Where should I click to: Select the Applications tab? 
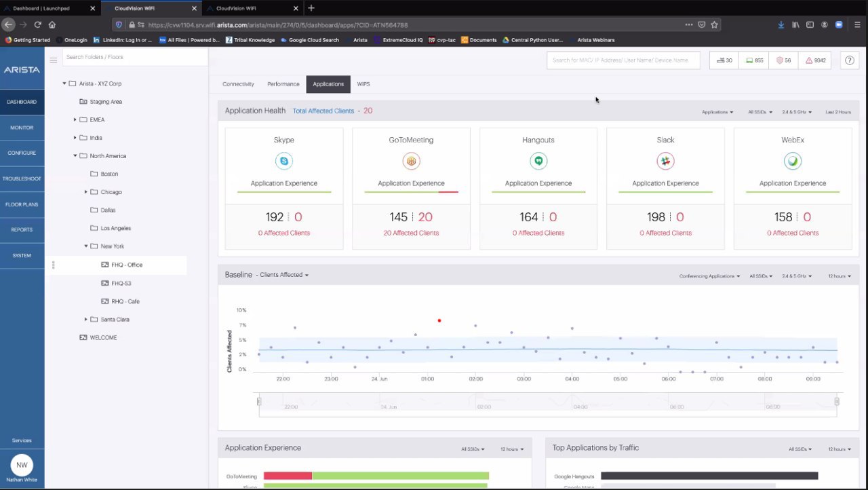[328, 84]
